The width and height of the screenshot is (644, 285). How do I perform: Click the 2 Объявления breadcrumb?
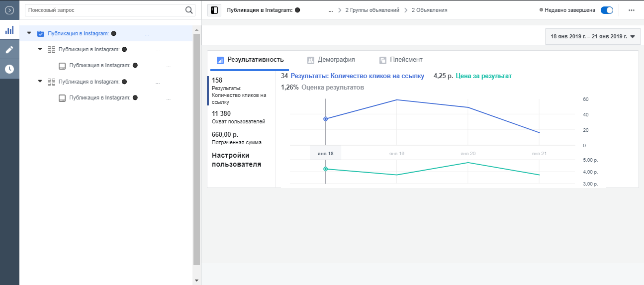tap(429, 10)
